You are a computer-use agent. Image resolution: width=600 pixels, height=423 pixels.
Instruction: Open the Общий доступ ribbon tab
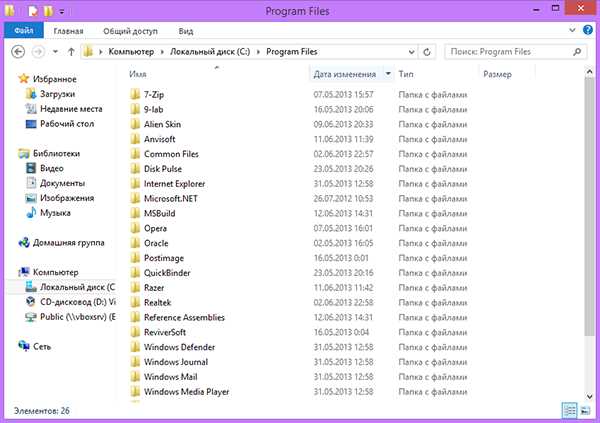(130, 31)
